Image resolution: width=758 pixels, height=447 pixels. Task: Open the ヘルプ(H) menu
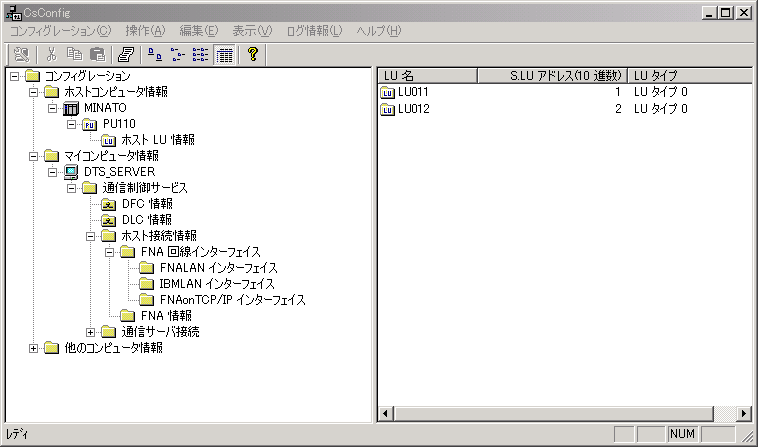(x=379, y=31)
